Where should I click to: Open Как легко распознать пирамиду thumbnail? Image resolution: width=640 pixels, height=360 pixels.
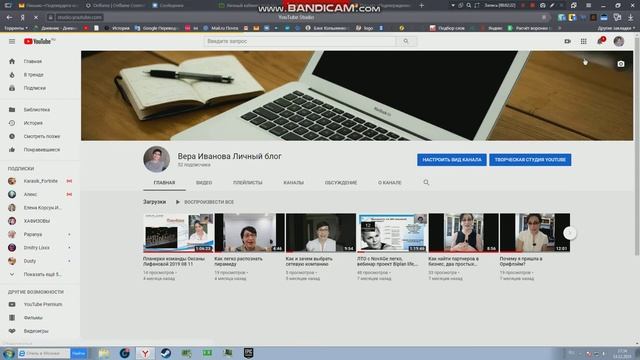tap(249, 233)
